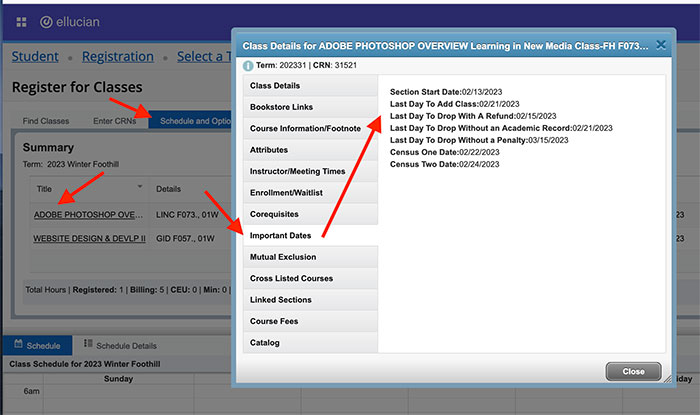The height and width of the screenshot is (415, 700).
Task: Open the ADOBE PHOTOSHOP OVERVIEW course link
Action: tap(90, 214)
